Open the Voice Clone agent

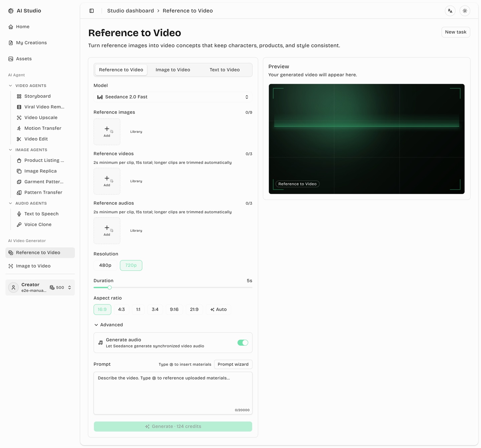click(x=44, y=225)
